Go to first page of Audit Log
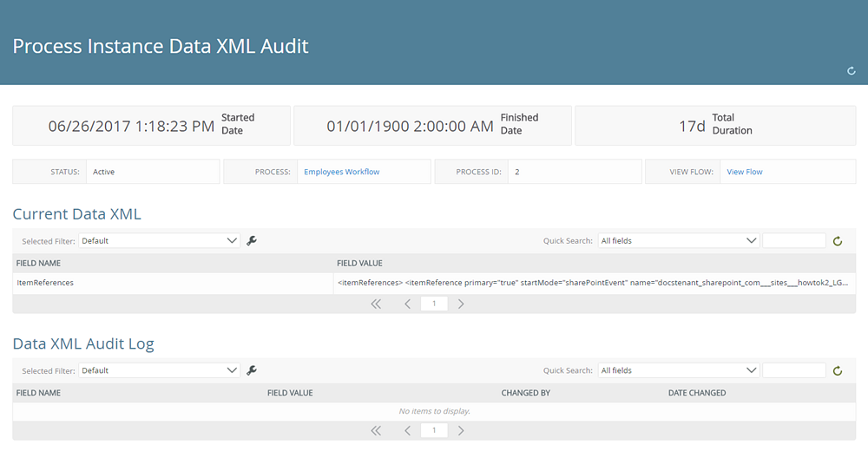This screenshot has width=868, height=451. click(x=376, y=430)
